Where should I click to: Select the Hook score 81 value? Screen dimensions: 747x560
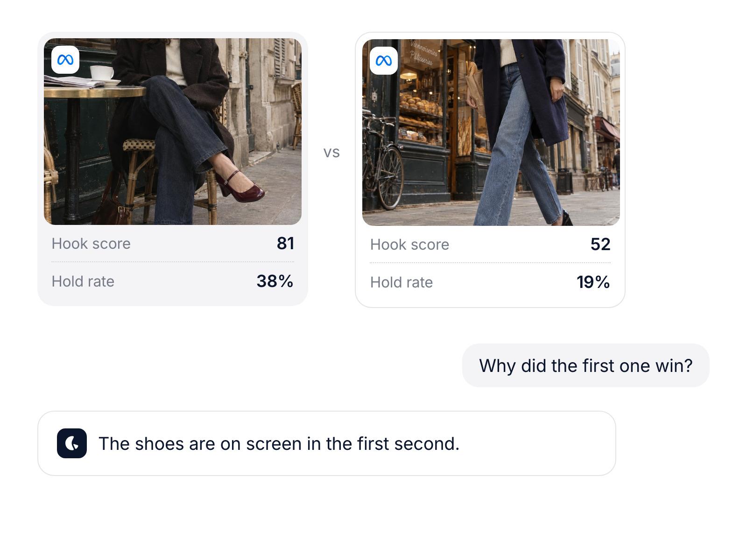(x=285, y=243)
